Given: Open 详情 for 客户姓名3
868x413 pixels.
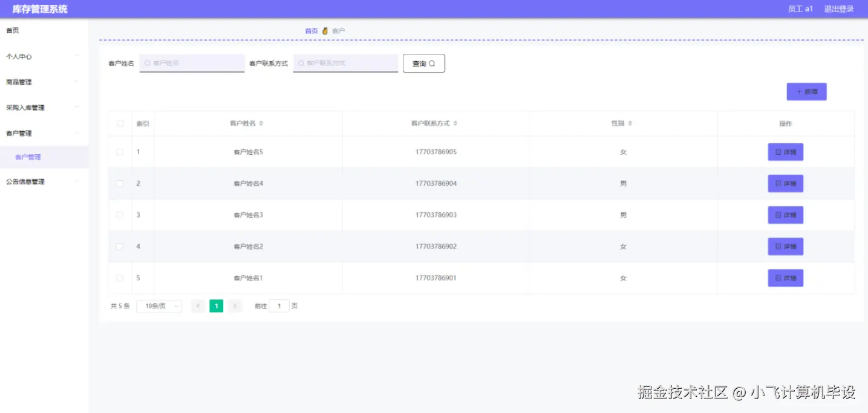Looking at the screenshot, I should coord(785,215).
